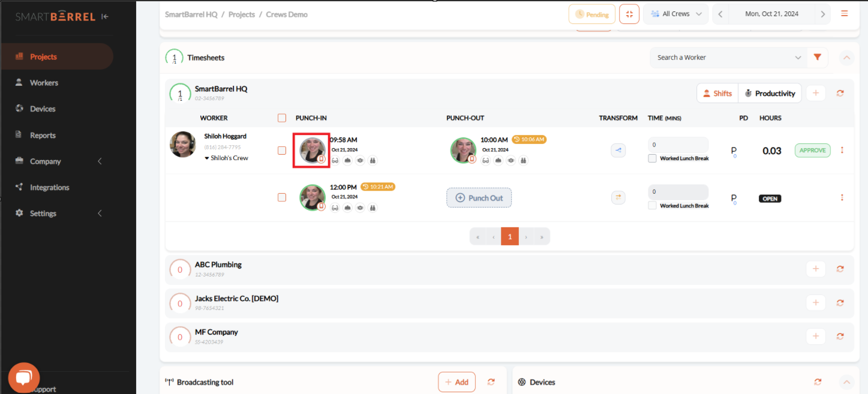Image resolution: width=868 pixels, height=394 pixels.
Task: Click the fullscreen collapse icon beside Pending
Action: tap(629, 14)
